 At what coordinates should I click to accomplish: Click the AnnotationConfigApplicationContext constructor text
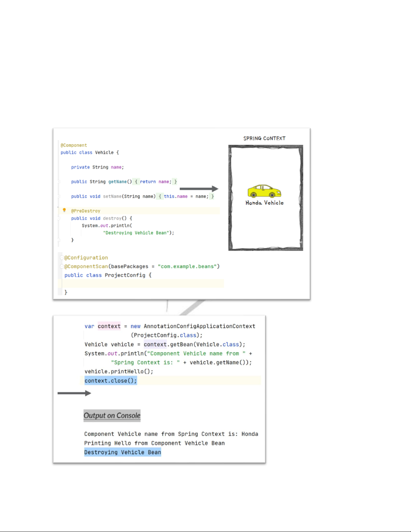coord(199,326)
